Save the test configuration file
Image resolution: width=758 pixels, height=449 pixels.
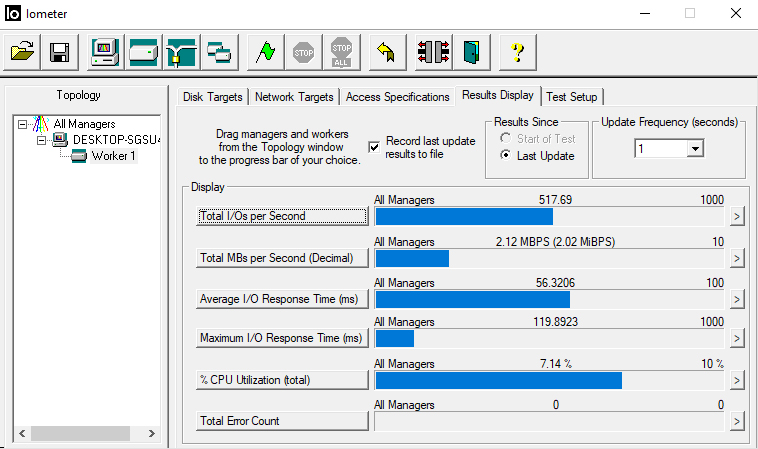59,52
